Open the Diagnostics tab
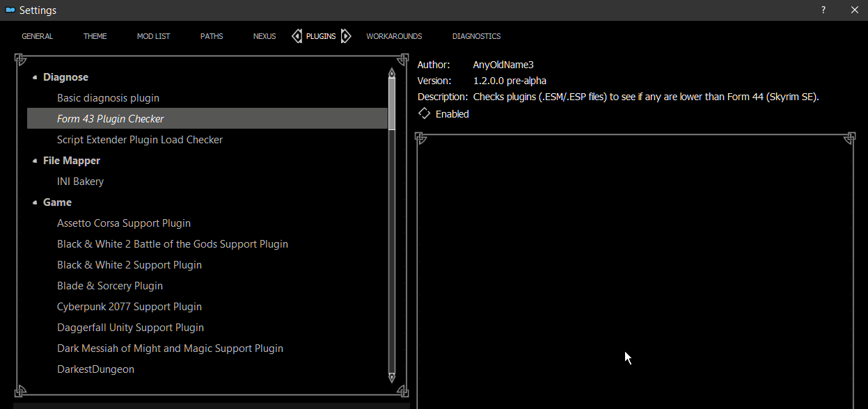This screenshot has height=409, width=868. click(x=476, y=36)
